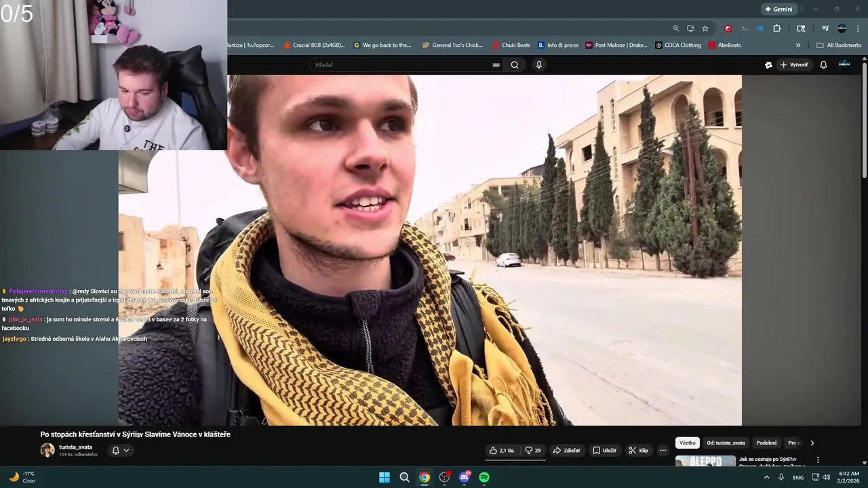Screen dimensions: 868x488
Task: Open the Chrome three-dot menu
Action: 858,28
